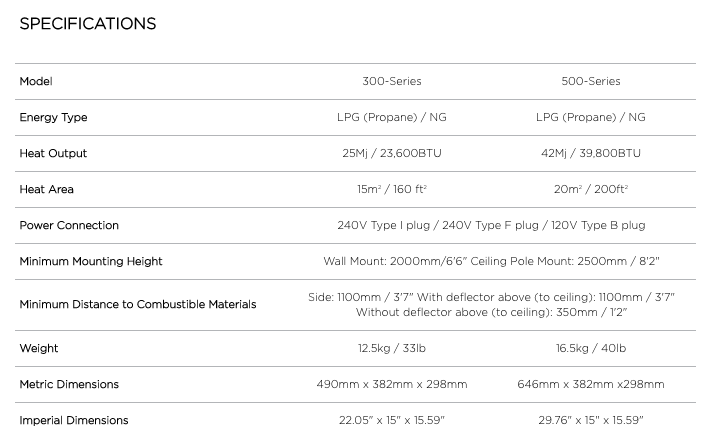This screenshot has height=446, width=718.
Task: Click the Heat Output row label
Action: pos(53,153)
